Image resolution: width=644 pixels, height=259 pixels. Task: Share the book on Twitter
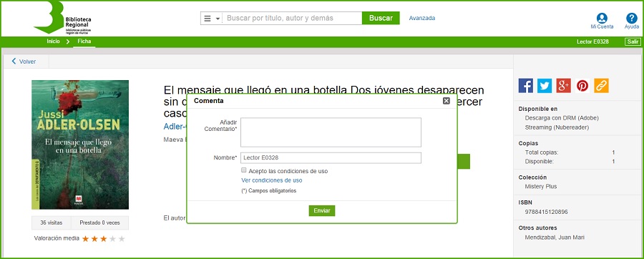pyautogui.click(x=545, y=85)
